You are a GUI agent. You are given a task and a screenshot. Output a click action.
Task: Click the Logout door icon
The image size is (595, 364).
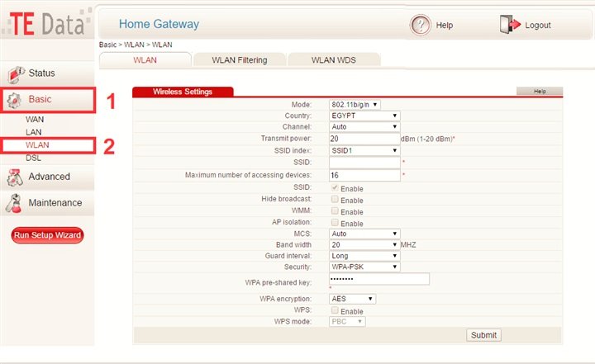(510, 26)
